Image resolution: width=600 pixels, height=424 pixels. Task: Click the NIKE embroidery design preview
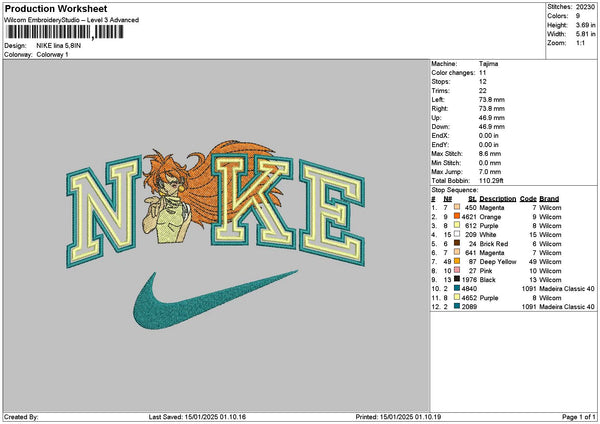point(215,234)
